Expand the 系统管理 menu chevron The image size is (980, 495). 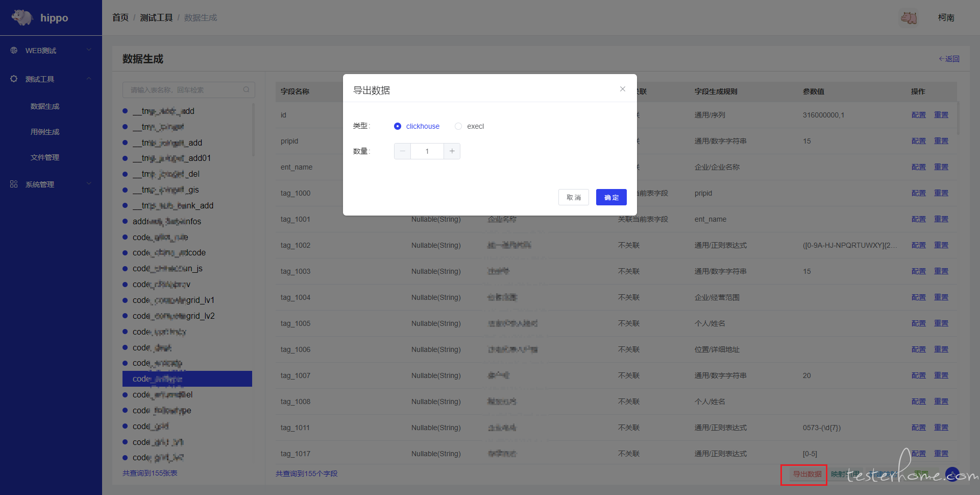point(89,184)
